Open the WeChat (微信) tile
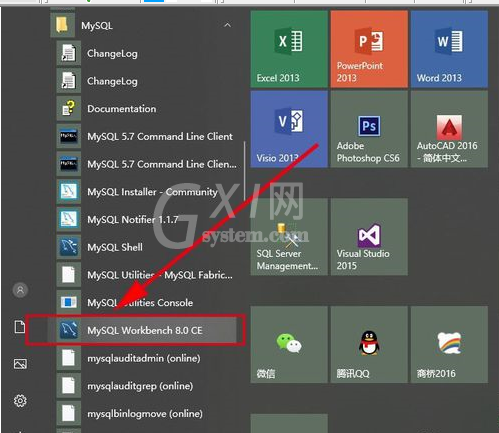The width and height of the screenshot is (499, 433). point(289,344)
